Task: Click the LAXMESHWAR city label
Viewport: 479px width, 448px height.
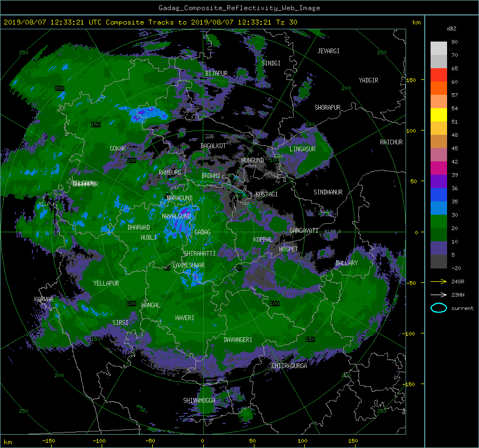Action: (188, 265)
